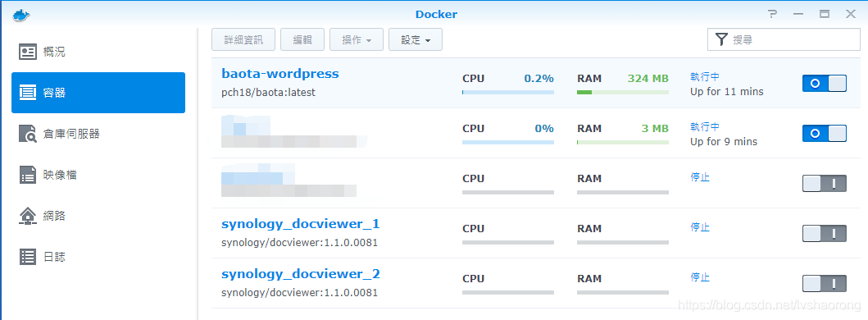
Task: Click the 網路 network sidebar icon
Action: 28,216
